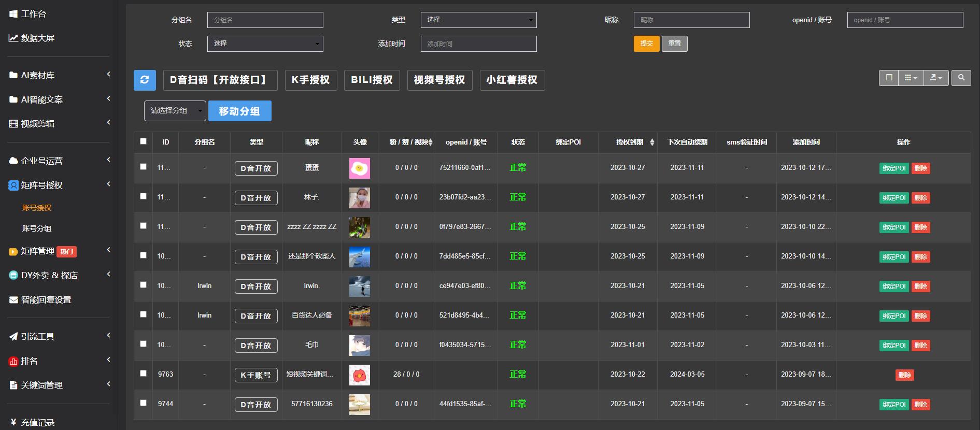Viewport: 980px width, 430px height.
Task: Open the 数据大屏 menu label
Action: (37, 38)
